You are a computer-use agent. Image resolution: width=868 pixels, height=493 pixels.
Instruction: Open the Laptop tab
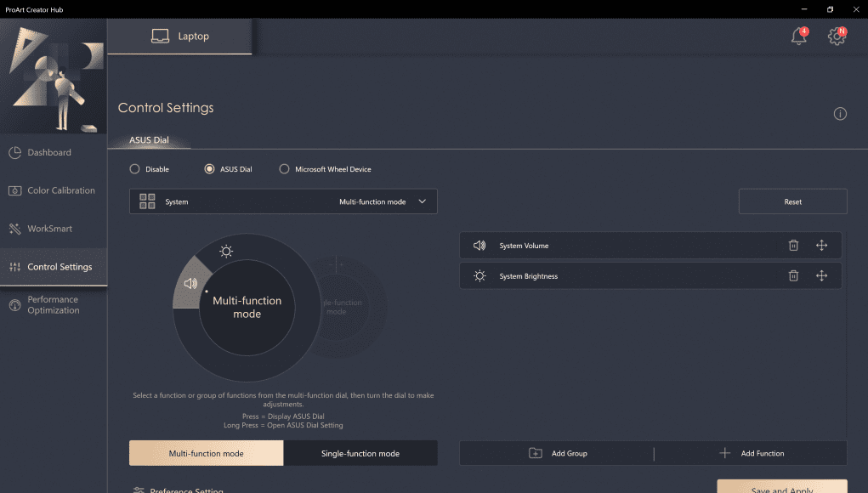click(x=179, y=37)
